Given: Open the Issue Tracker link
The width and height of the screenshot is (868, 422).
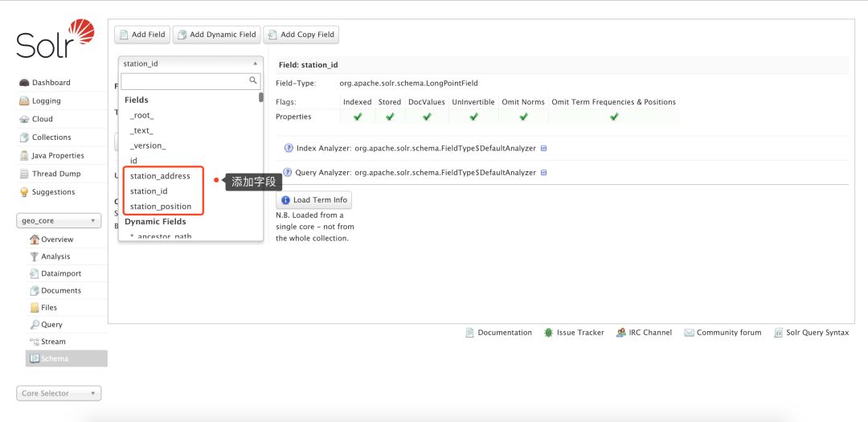Looking at the screenshot, I should (x=580, y=333).
